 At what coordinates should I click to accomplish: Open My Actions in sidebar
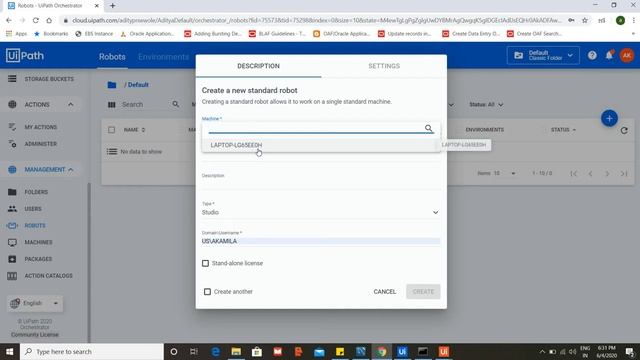40,127
